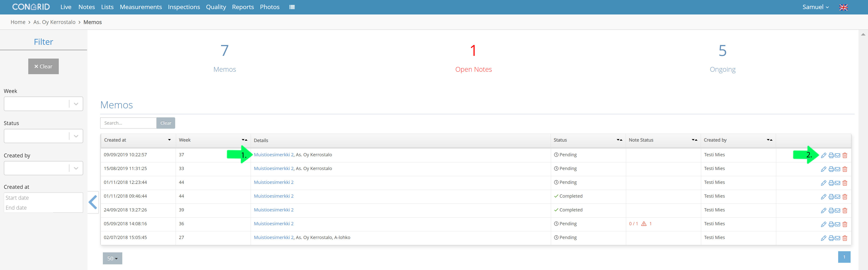Clear all filters with the ✕ Clear button
This screenshot has width=868, height=270.
[x=43, y=66]
